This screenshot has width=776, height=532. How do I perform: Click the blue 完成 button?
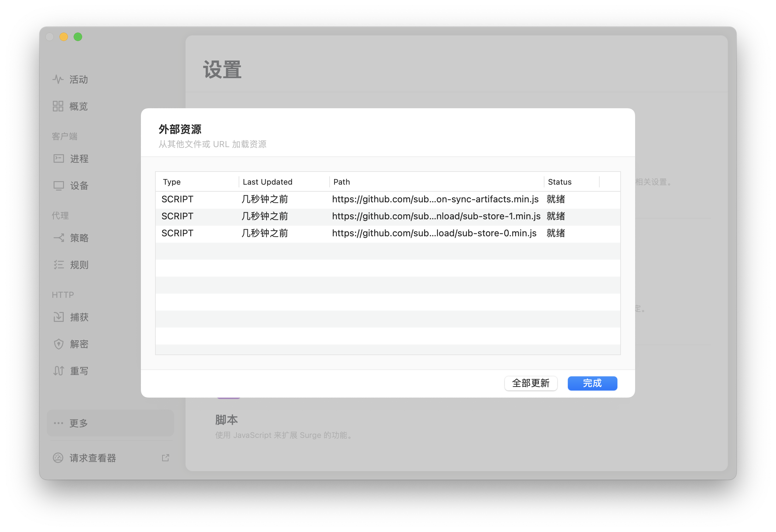(592, 383)
